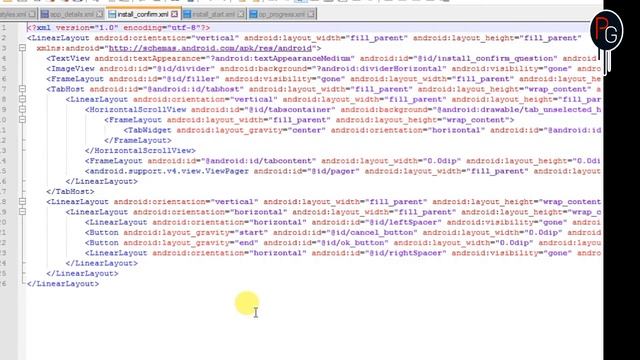640x360 pixels.
Task: Close the op_progress.xml tab
Action: (x=311, y=14)
